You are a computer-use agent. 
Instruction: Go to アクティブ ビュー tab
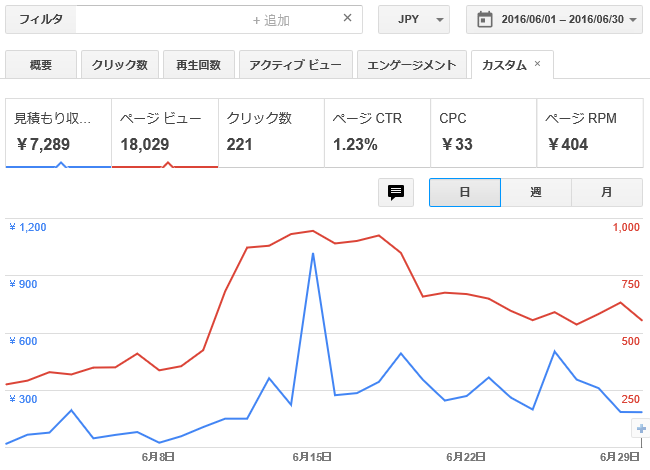pyautogui.click(x=294, y=65)
